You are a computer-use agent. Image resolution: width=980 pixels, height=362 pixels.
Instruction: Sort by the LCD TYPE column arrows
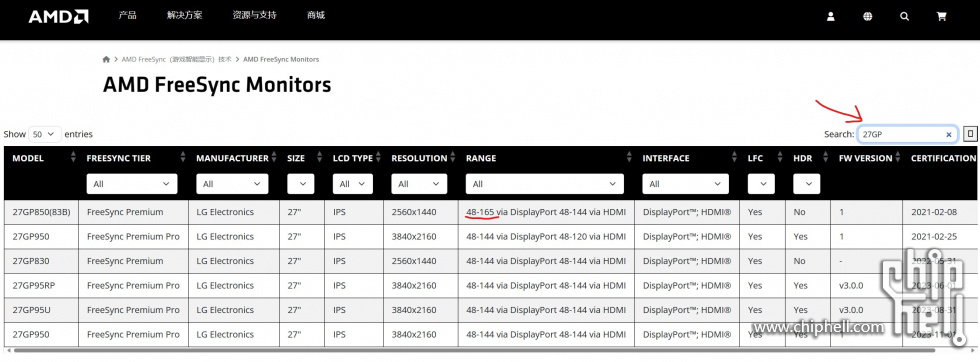[x=379, y=158]
